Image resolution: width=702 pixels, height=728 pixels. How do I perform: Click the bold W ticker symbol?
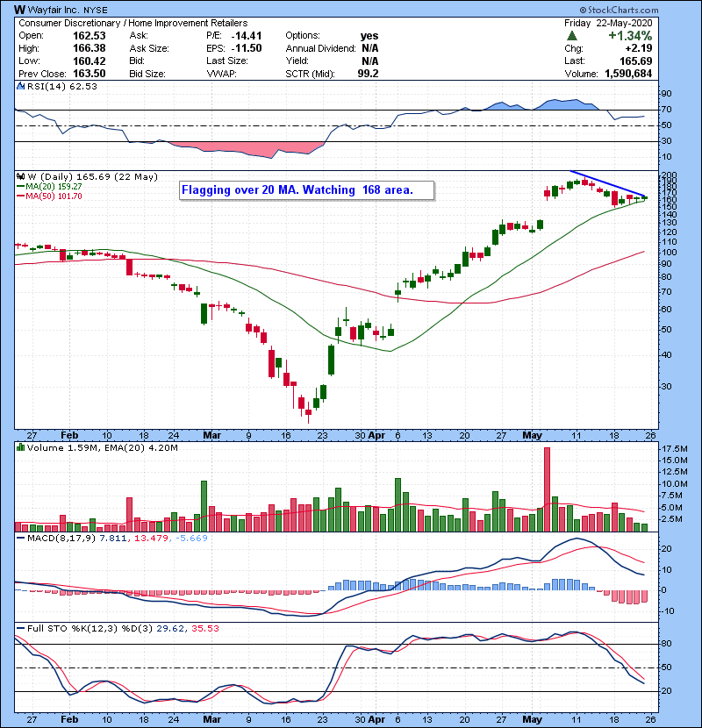click(19, 10)
